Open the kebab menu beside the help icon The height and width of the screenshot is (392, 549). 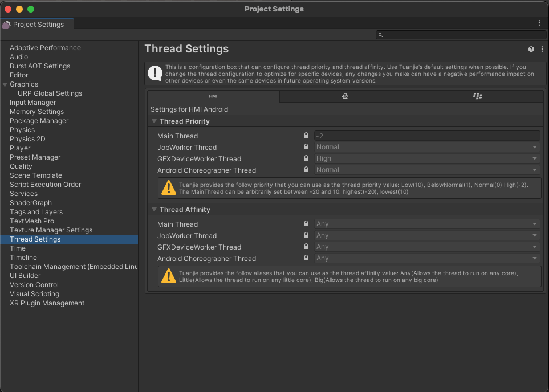click(542, 49)
